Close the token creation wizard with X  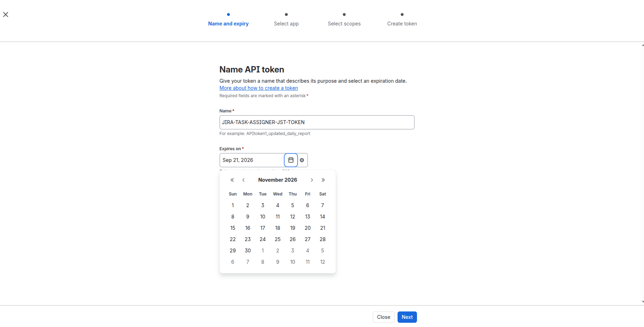point(6,14)
